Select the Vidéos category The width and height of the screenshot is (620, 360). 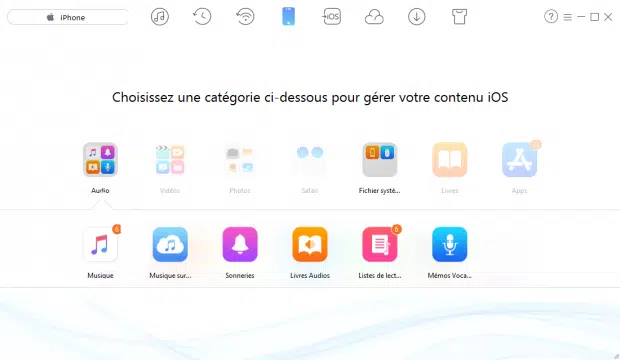tap(170, 159)
